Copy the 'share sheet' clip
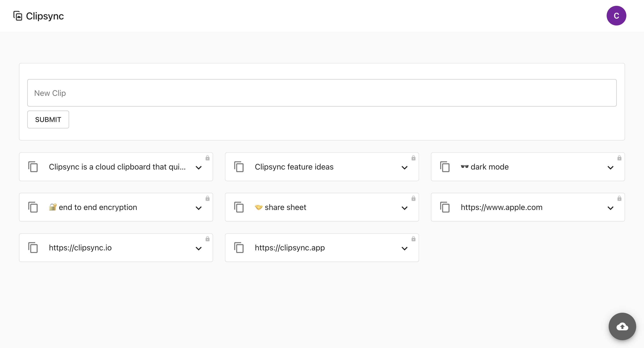The width and height of the screenshot is (644, 348). click(239, 207)
